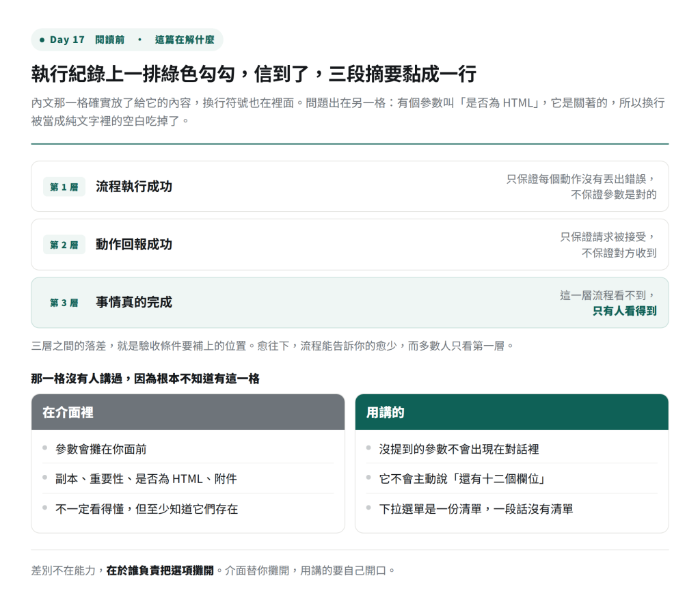Screen dimensions: 700x604
Task: Select the "第 1 層" badge
Action: pos(64,187)
